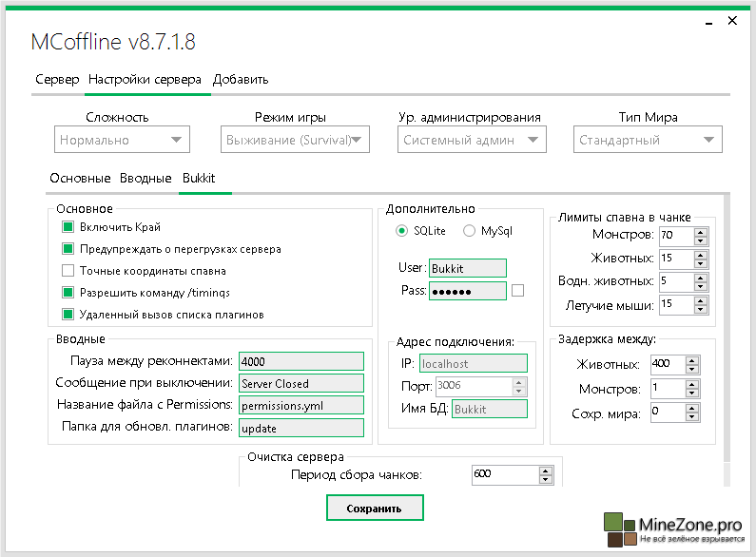Increase Период сбора чанков value

click(x=545, y=470)
